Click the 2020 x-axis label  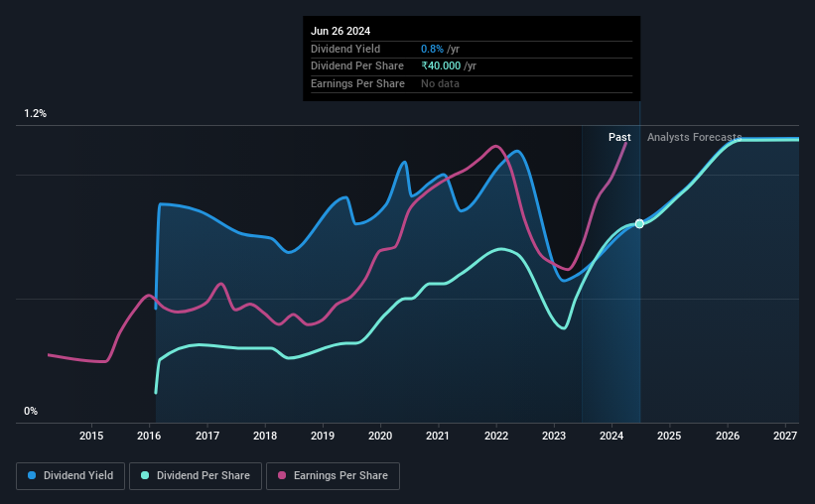380,436
